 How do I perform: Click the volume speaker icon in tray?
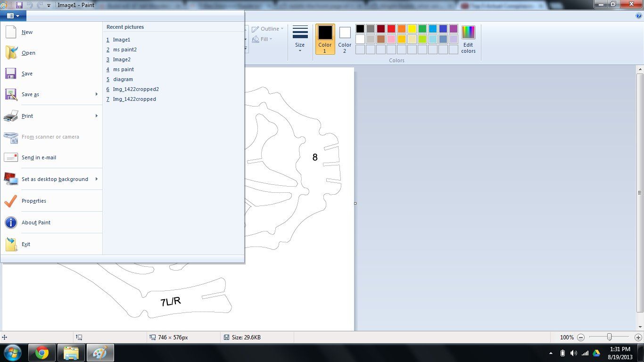click(573, 353)
